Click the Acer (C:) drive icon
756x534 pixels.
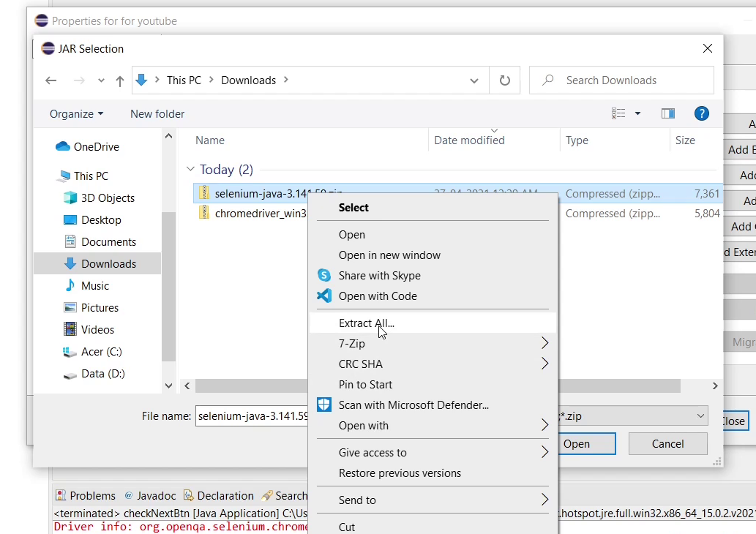coord(70,352)
